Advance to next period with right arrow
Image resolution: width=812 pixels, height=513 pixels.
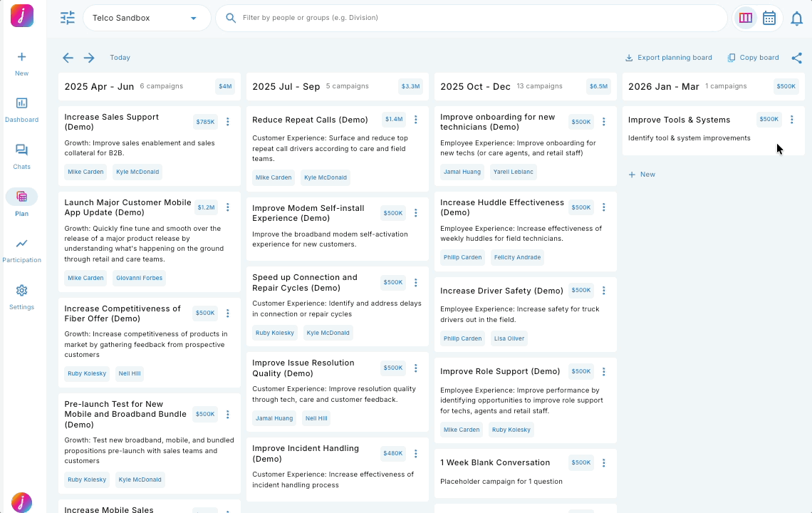pyautogui.click(x=89, y=58)
